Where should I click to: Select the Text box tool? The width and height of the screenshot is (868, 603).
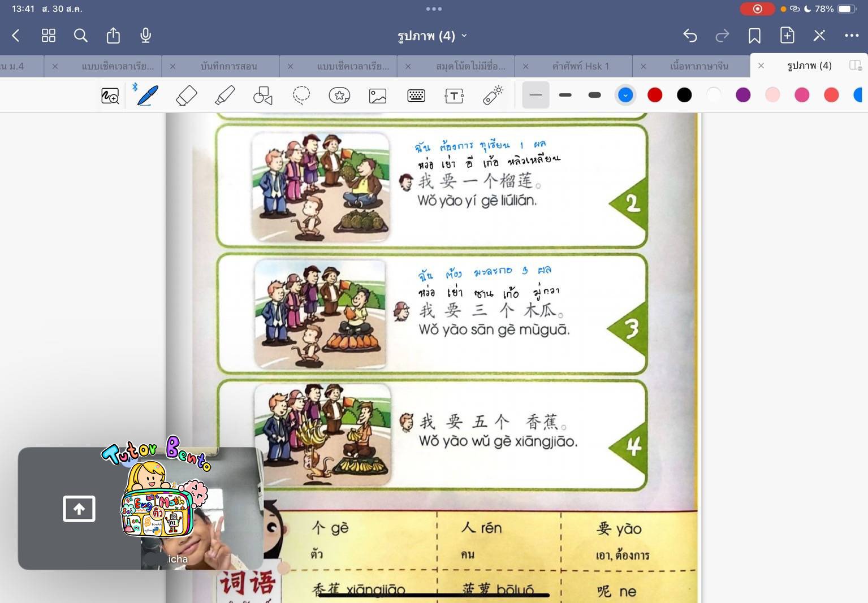[454, 96]
